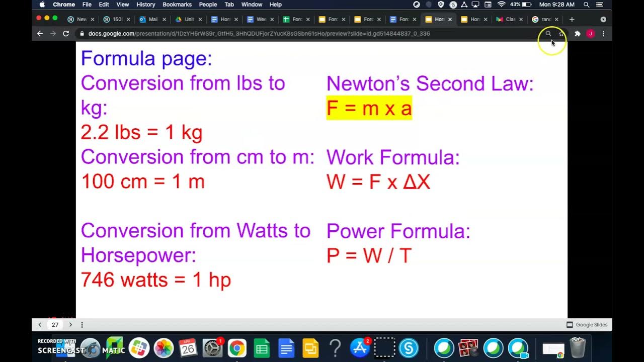Image resolution: width=644 pixels, height=362 pixels.
Task: Advance to next slide with right chevron
Action: coord(70,325)
